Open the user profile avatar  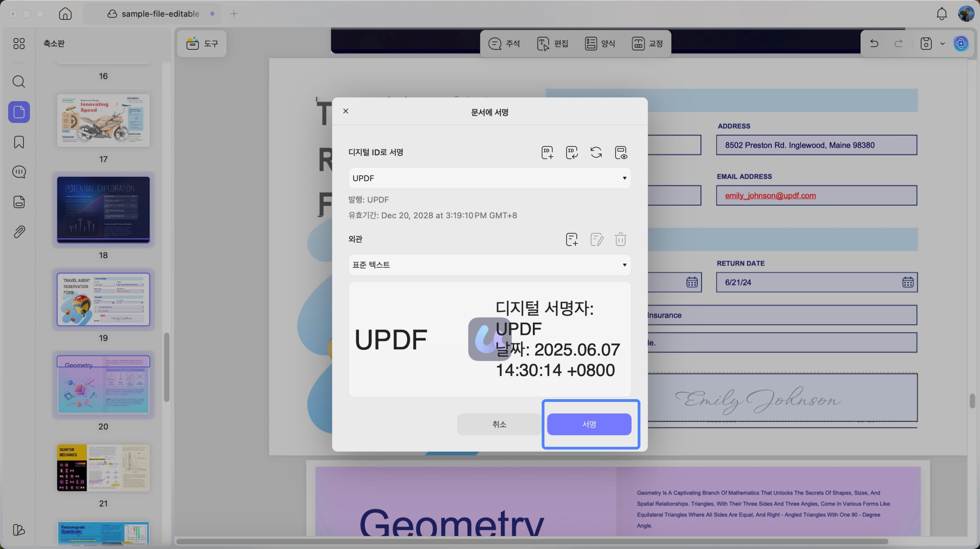[966, 14]
